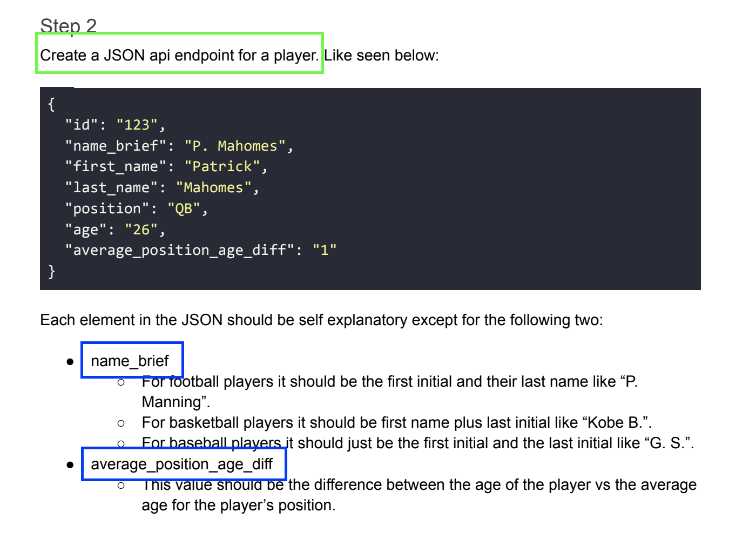Click the blue-boxed 'name_brief' label
The height and width of the screenshot is (553, 756).
(x=131, y=360)
